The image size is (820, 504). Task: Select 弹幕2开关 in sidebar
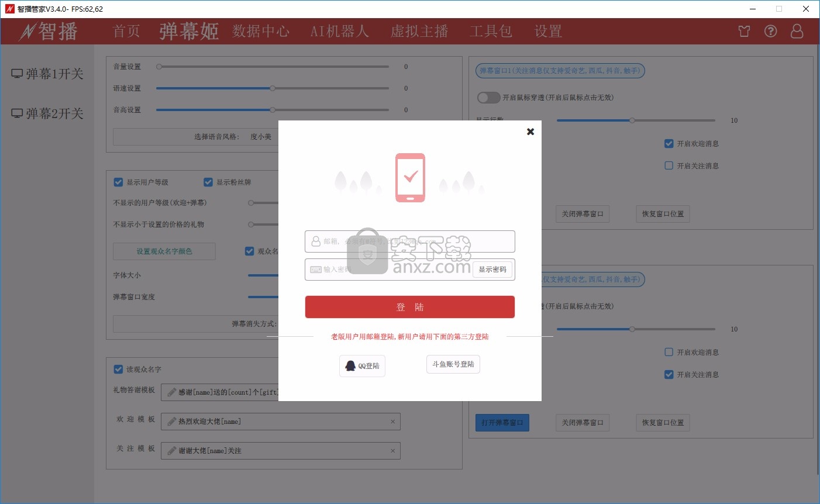(47, 113)
